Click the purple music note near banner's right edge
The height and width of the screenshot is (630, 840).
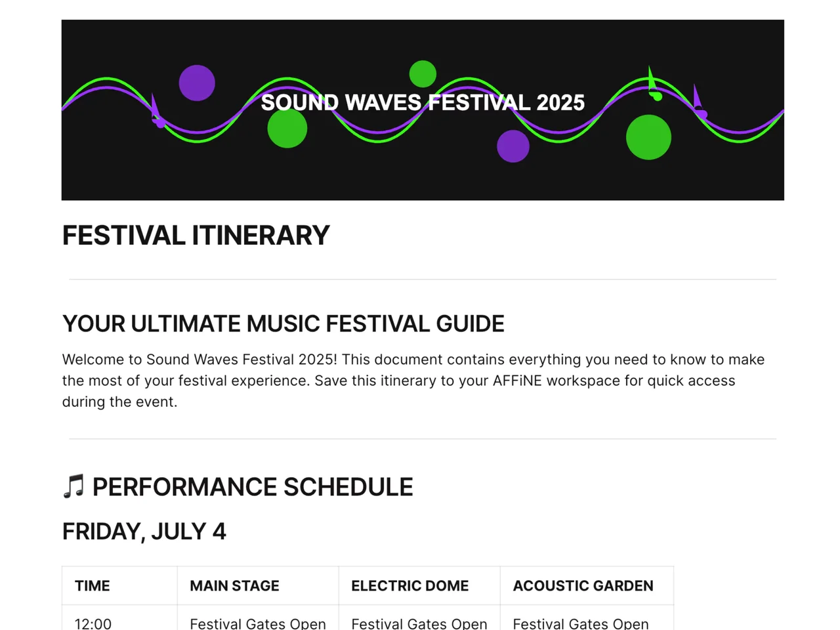tap(700, 102)
